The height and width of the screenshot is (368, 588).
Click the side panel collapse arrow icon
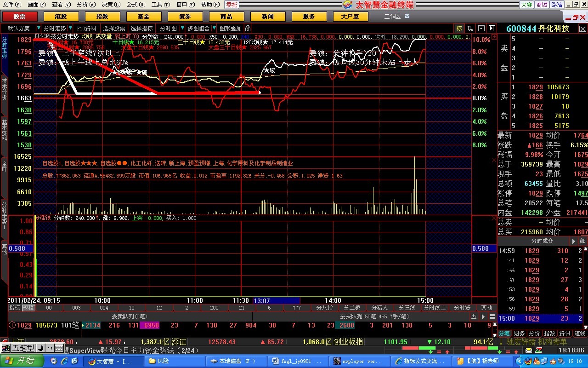pyautogui.click(x=492, y=29)
